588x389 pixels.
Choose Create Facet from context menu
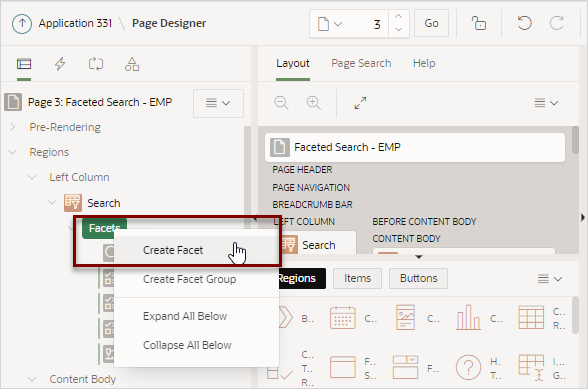coord(196,250)
